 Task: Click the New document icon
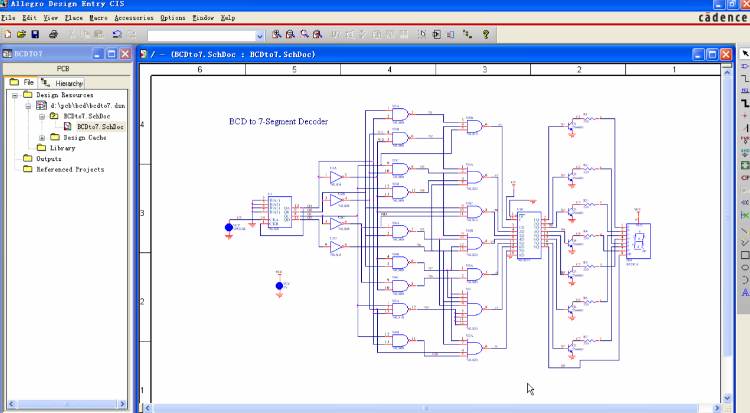[7, 34]
